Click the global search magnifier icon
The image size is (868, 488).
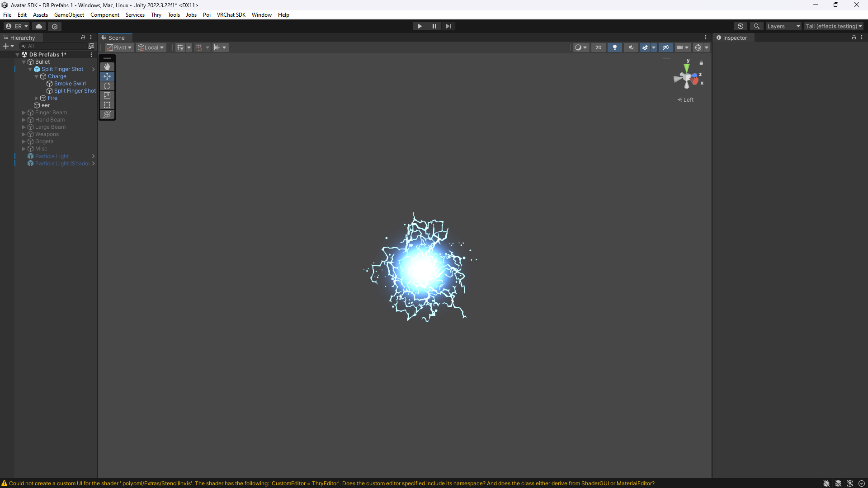(756, 26)
